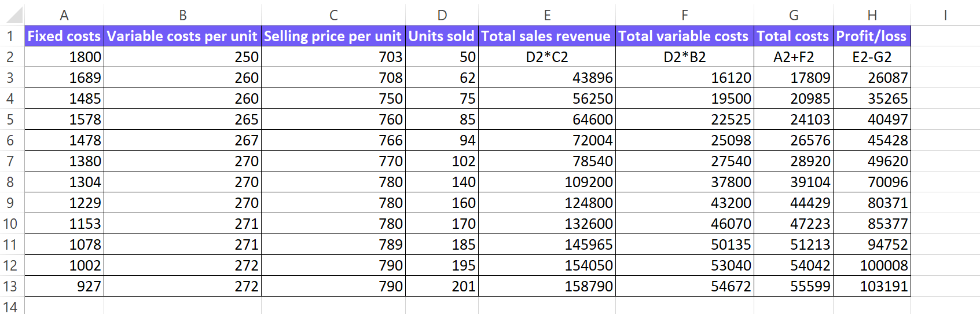Click the 'Total variable costs' header cell
This screenshot has width=980, height=314.
tap(685, 36)
